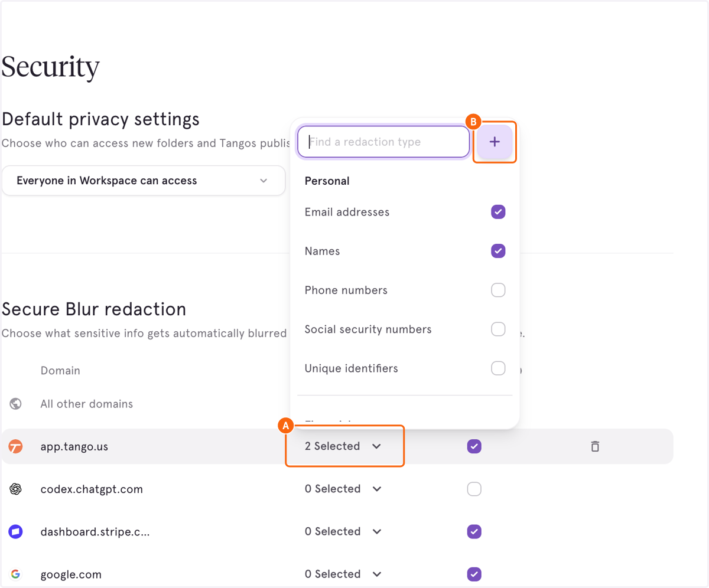Disable the checkbox in google.com row
Image resolution: width=709 pixels, height=588 pixels.
coord(474,574)
